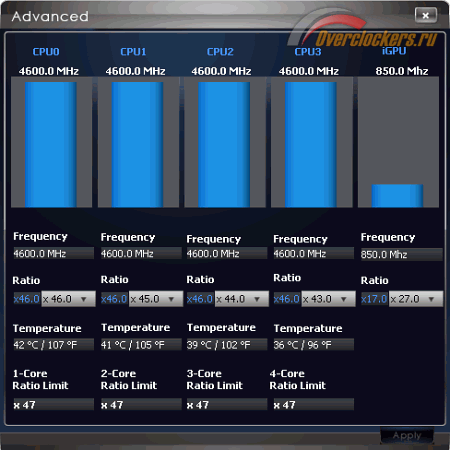Close the Advanced window
450x450 pixels.
tap(426, 15)
